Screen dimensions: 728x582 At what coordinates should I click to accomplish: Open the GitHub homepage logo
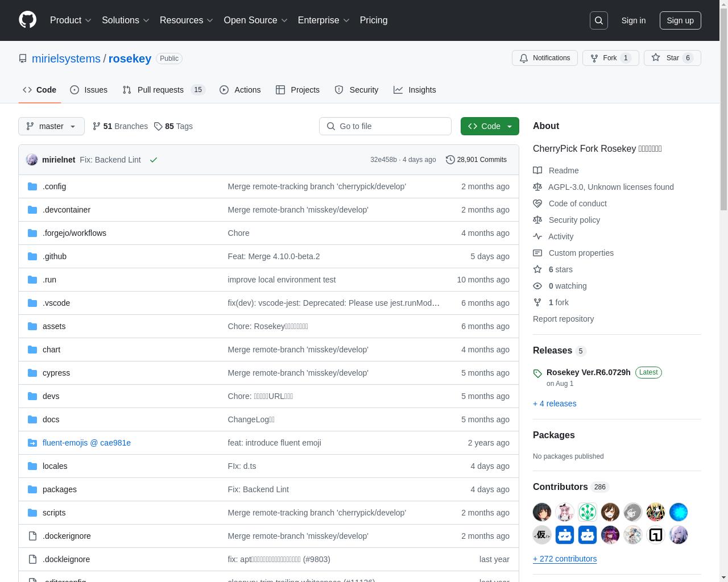coord(27,20)
